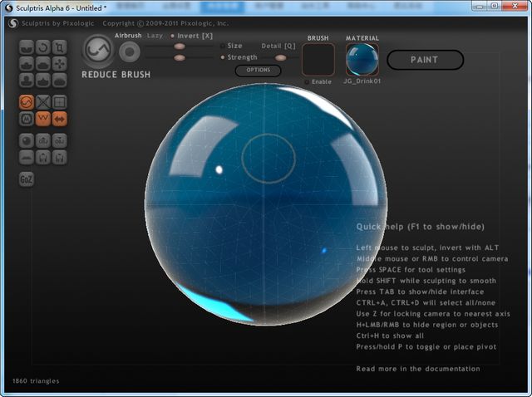Enable the Lazy brush option

(155, 36)
